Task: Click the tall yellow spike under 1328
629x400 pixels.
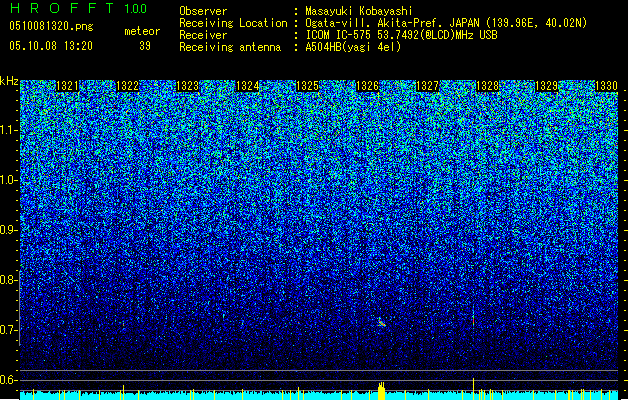Action: coord(474,389)
